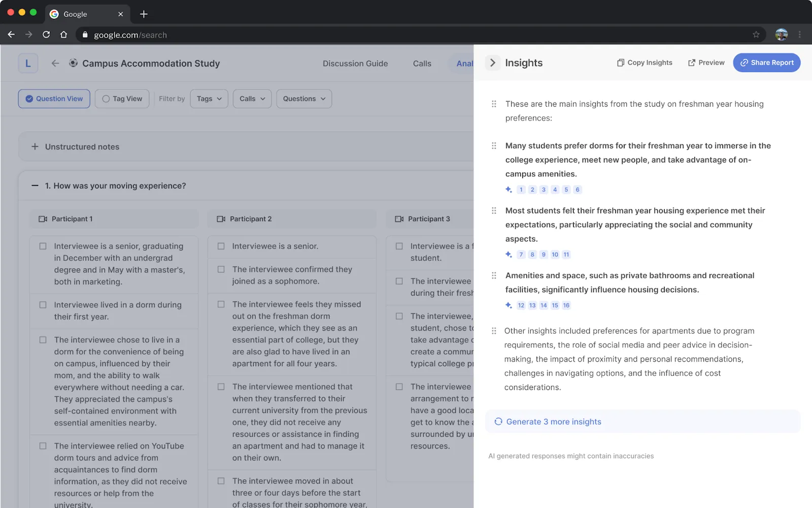Expand the Unstructured notes section
Image resolution: width=812 pixels, height=508 pixels.
pos(35,147)
